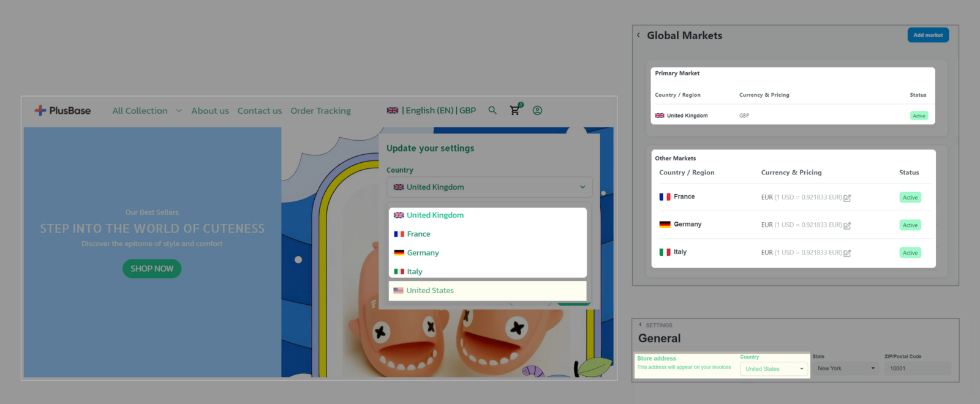The image size is (980, 404).
Task: Edit France currency exchange rate
Action: tap(847, 198)
